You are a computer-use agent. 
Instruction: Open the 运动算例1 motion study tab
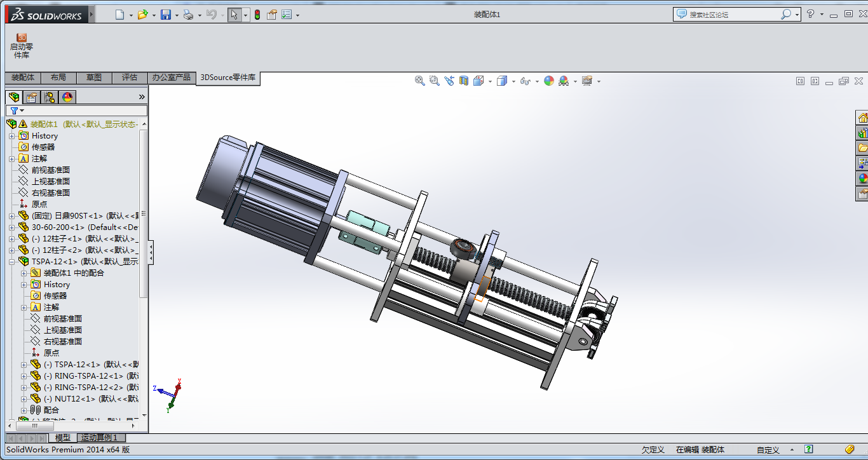pos(102,438)
